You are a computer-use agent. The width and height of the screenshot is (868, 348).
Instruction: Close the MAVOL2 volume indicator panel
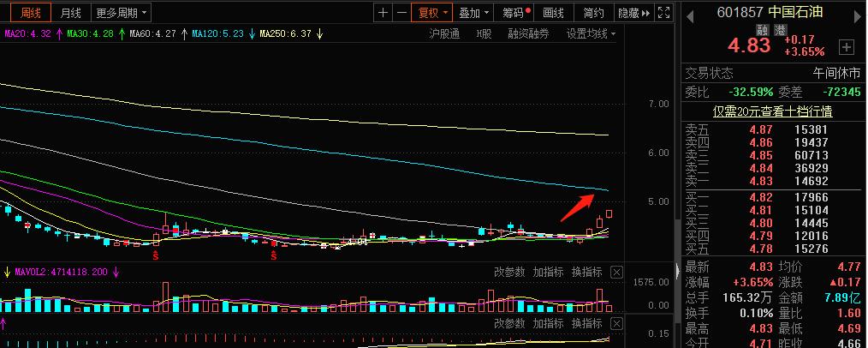616,272
